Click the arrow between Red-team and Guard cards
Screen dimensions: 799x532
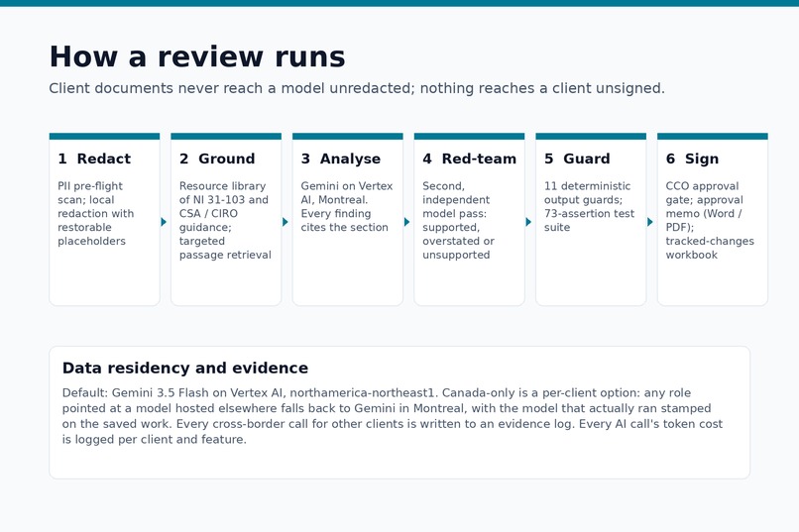tap(528, 222)
